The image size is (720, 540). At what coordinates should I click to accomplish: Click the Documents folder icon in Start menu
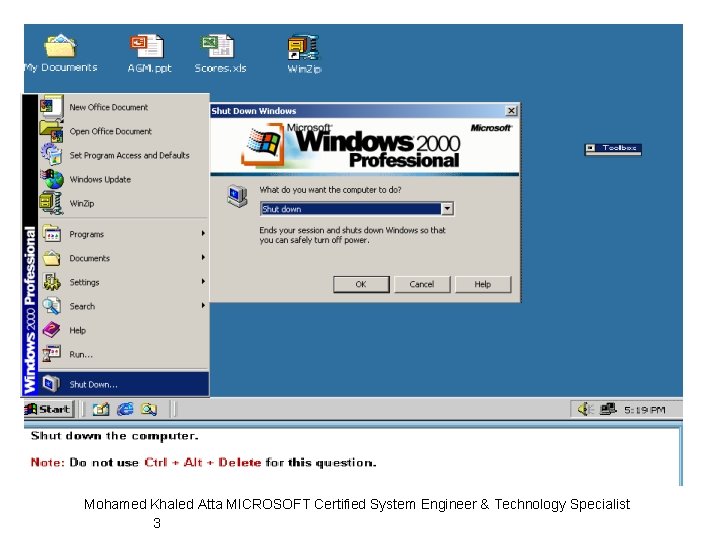pos(51,258)
